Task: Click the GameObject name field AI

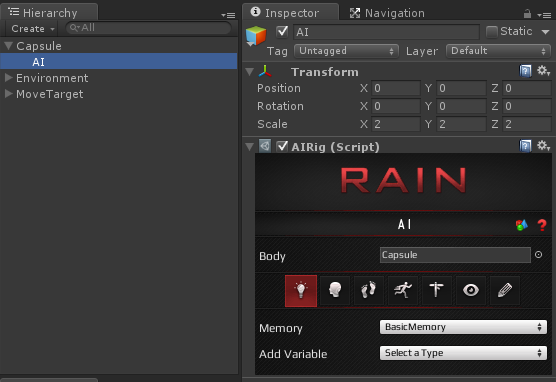Action: point(386,32)
